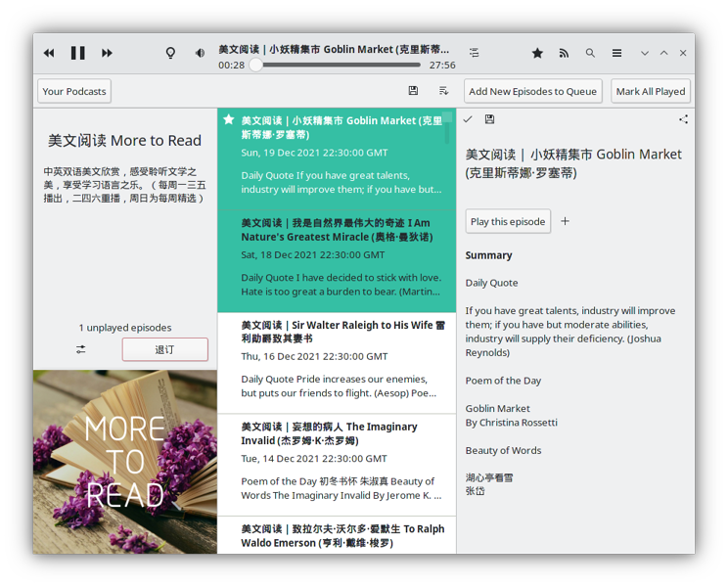The width and height of the screenshot is (728, 587).
Task: Open podcast settings sliders below unplayed count
Action: point(81,349)
